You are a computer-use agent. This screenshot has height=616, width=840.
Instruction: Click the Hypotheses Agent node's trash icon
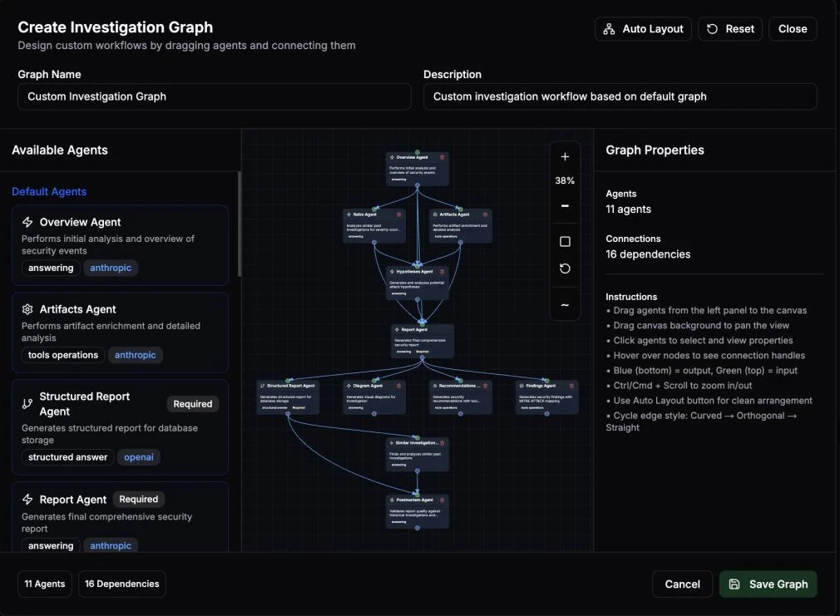tap(442, 272)
